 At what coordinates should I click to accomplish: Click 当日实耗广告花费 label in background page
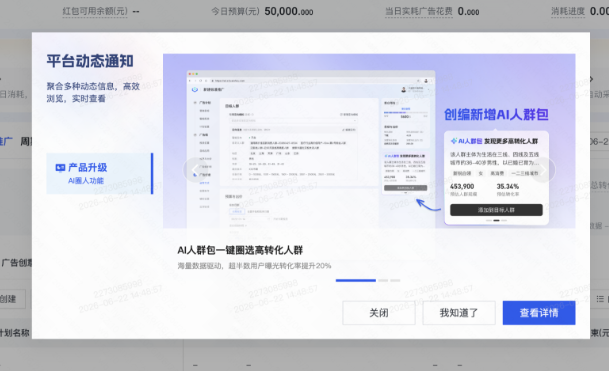click(419, 11)
